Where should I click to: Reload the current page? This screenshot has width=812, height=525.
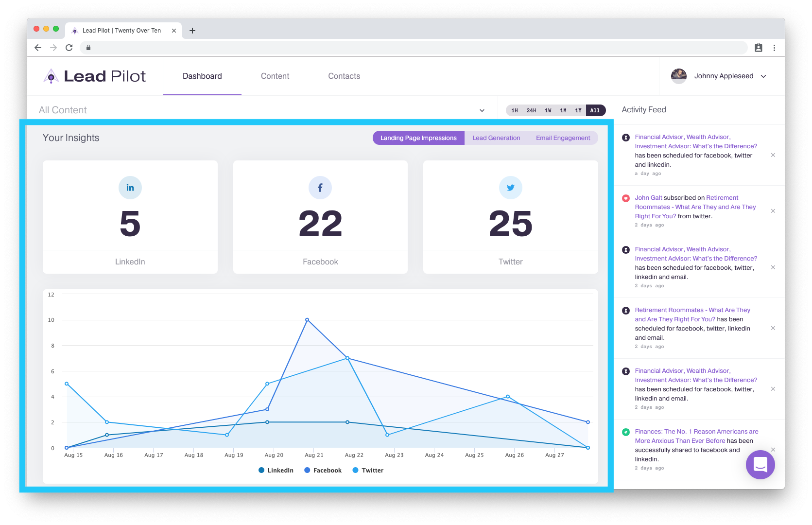(x=69, y=48)
